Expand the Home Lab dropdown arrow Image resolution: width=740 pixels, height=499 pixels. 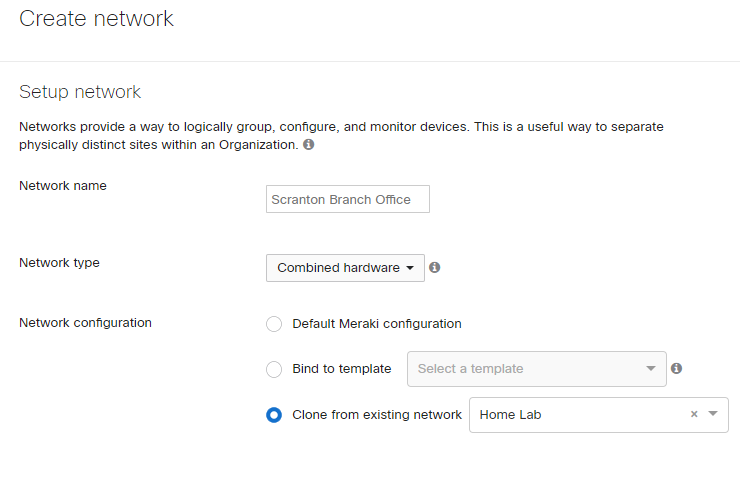pos(713,414)
